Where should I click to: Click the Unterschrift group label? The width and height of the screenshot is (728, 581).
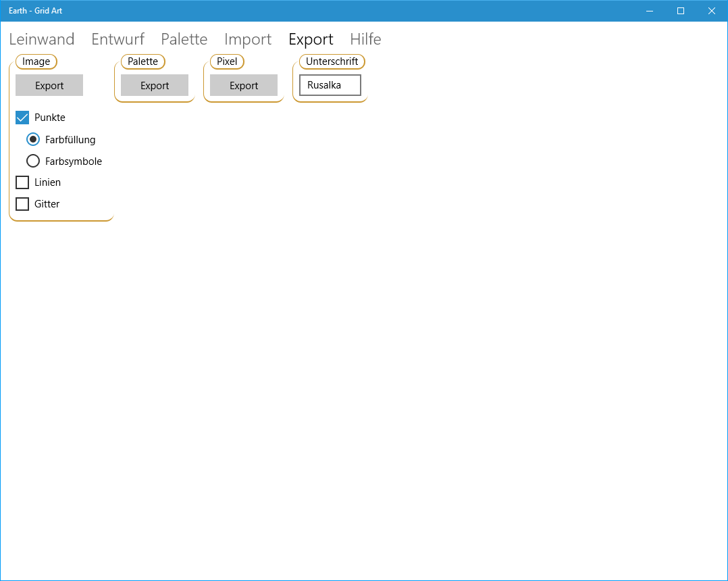click(x=332, y=61)
